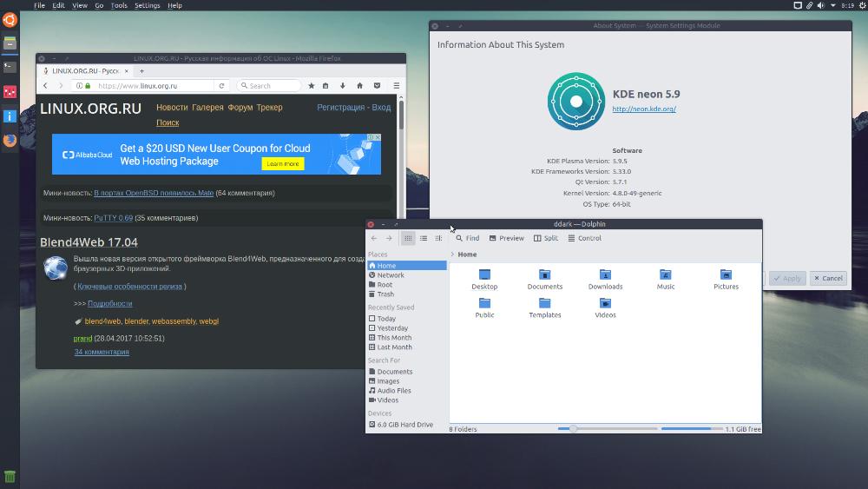Viewport: 868px width, 489px height.
Task: Switch Dolphin to icons view mode
Action: pyautogui.click(x=408, y=238)
